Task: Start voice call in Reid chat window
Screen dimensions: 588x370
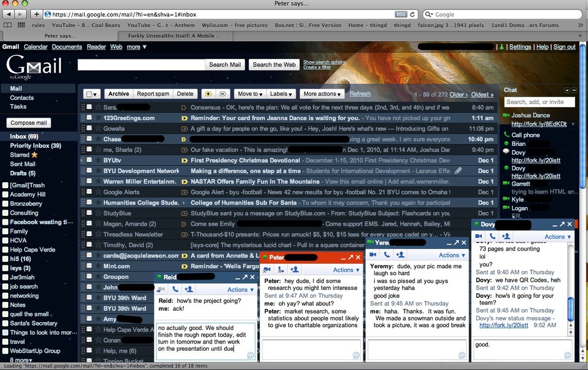Action: pos(175,289)
